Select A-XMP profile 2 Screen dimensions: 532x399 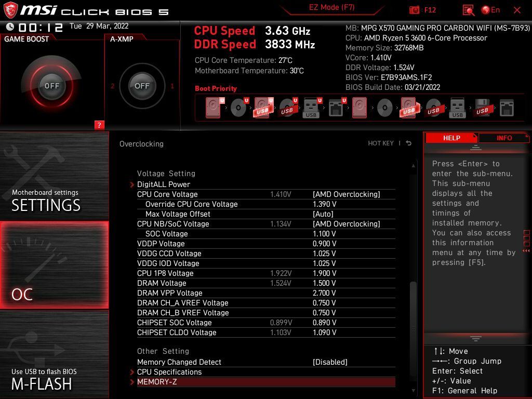pos(112,86)
